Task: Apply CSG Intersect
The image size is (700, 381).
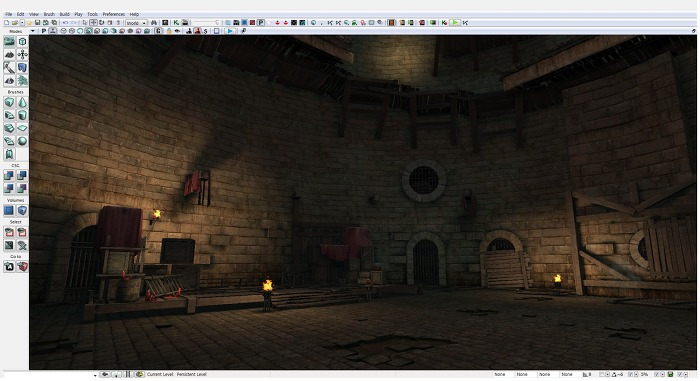Action: coord(9,188)
